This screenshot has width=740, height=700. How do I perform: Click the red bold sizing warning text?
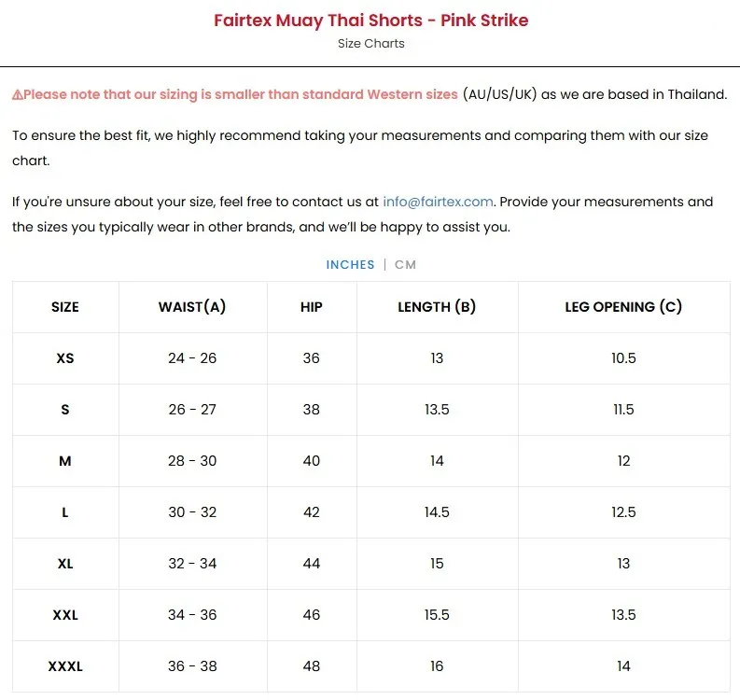pyautogui.click(x=241, y=94)
